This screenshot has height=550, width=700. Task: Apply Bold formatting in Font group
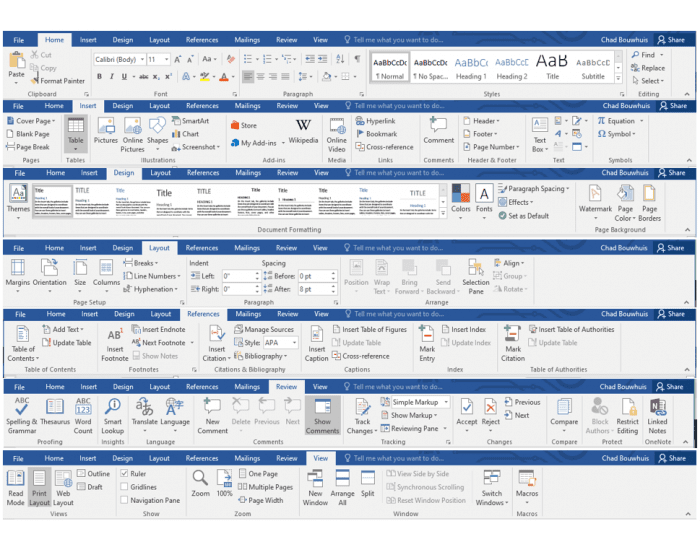pyautogui.click(x=99, y=77)
